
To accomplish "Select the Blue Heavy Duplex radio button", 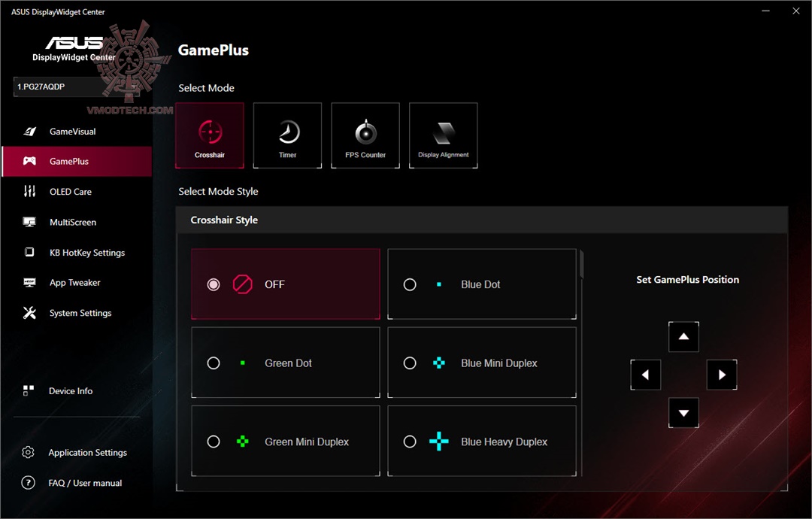I will point(410,442).
